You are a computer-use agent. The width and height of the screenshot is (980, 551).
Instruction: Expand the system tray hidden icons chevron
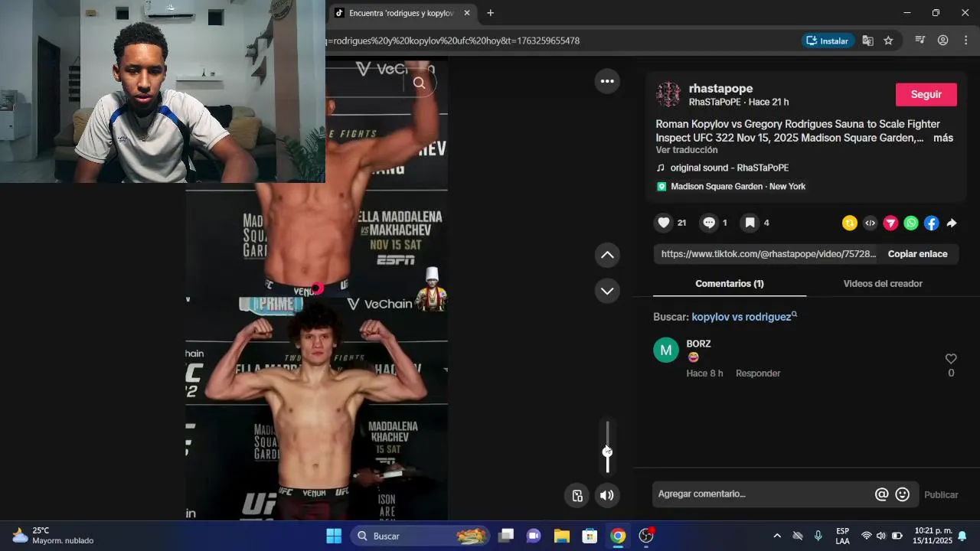777,536
